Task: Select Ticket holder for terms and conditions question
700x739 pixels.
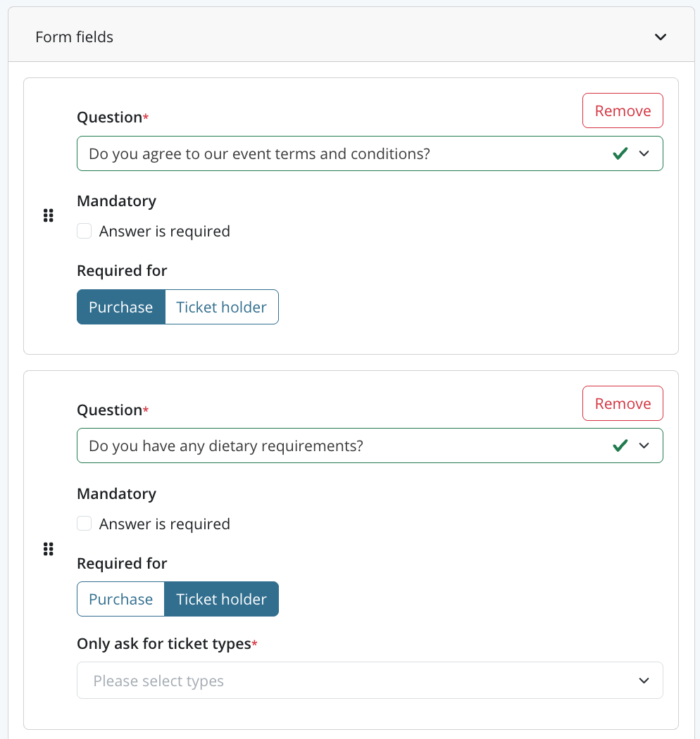Action: [221, 307]
